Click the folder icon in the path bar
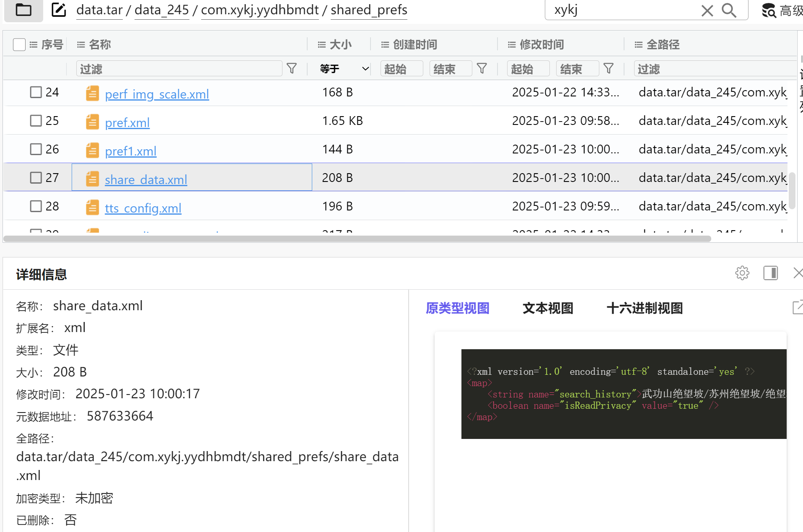 pyautogui.click(x=23, y=10)
